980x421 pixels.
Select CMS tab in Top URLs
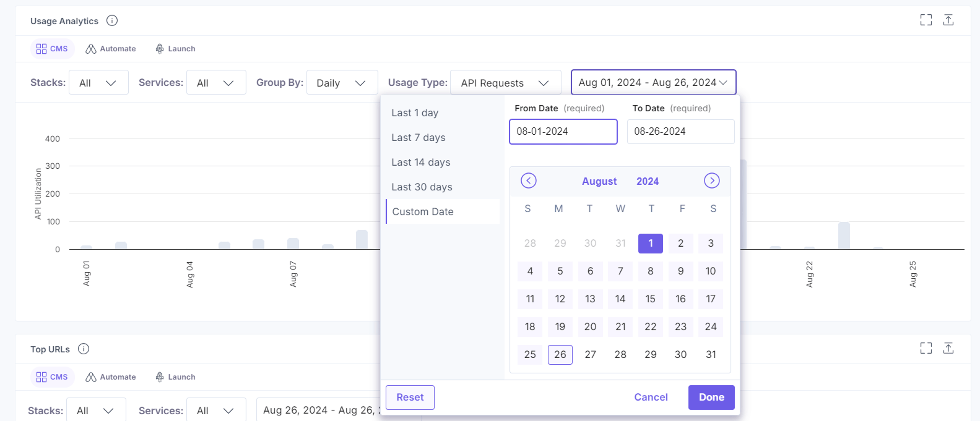(52, 377)
